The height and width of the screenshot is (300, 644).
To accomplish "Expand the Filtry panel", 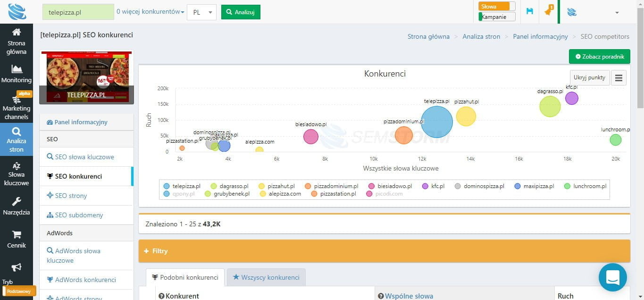I will (x=384, y=251).
